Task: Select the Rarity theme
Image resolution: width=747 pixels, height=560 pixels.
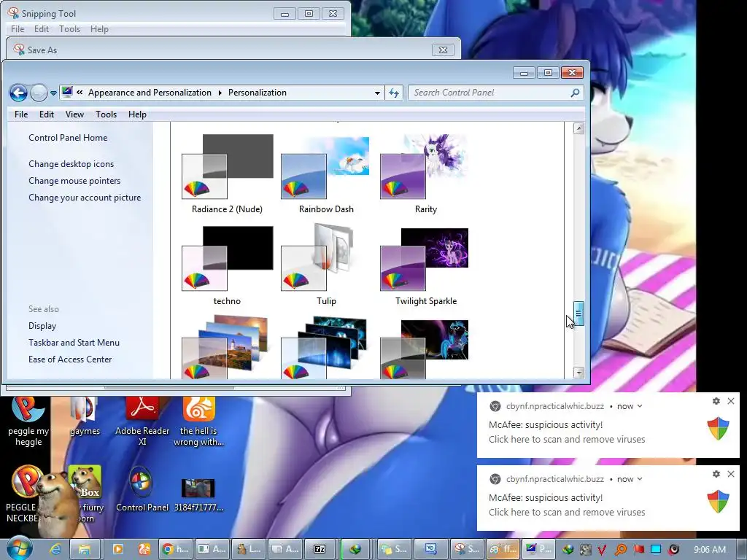Action: 425,175
